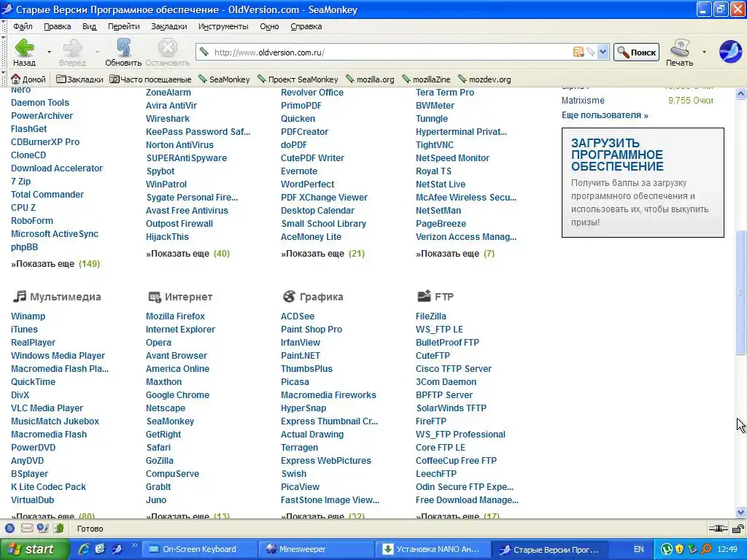Click the online/offline connection status icon
The height and width of the screenshot is (560, 747).
(718, 528)
